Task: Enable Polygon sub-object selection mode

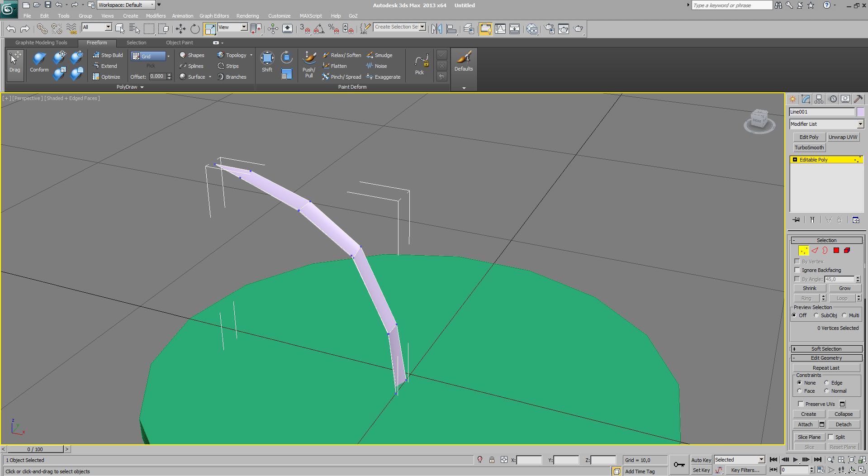Action: pos(836,250)
